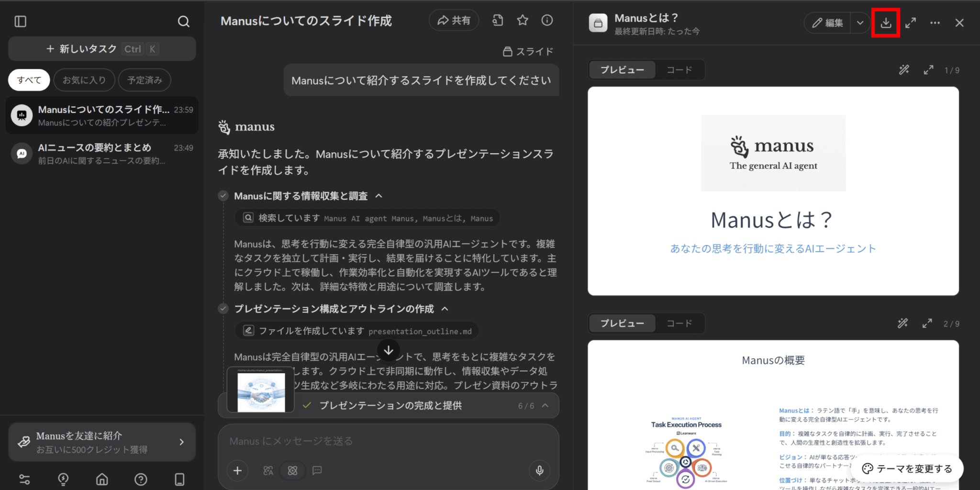980x490 pixels.
Task: Open the AIニュースの要約とまとめ task
Action: 102,154
